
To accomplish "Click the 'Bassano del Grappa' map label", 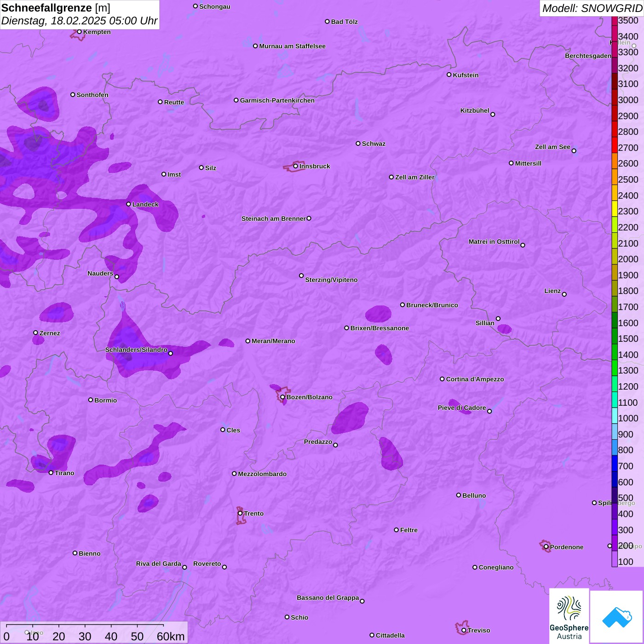I will [328, 598].
